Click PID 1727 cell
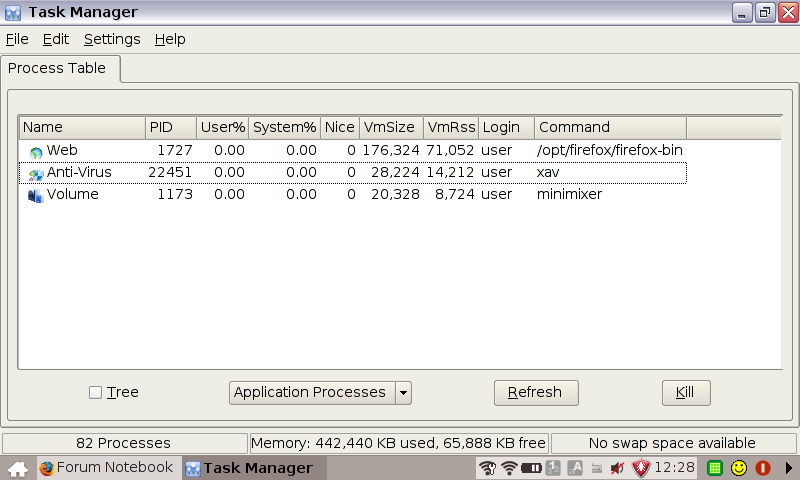The height and width of the screenshot is (480, 800). 175,150
